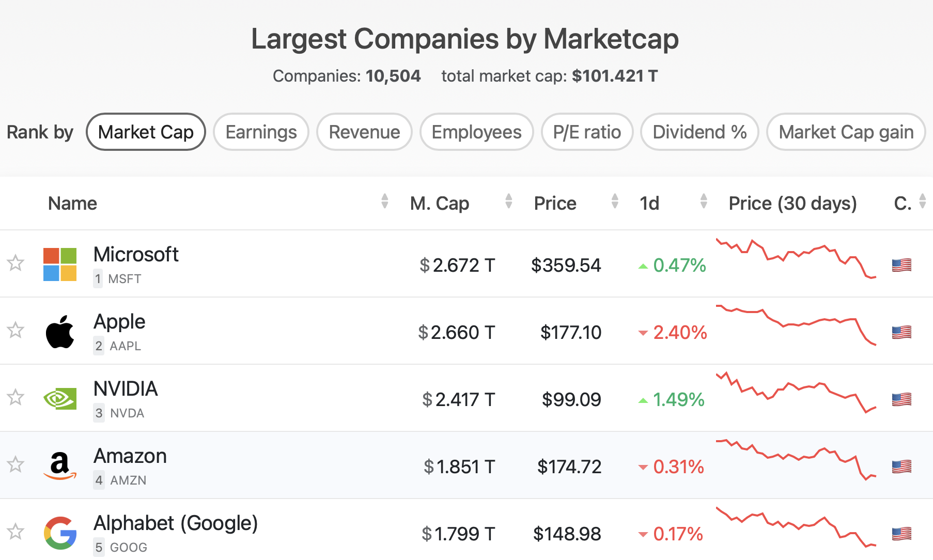Open the Amazon company link
Screen dimensions: 933x560
point(130,456)
